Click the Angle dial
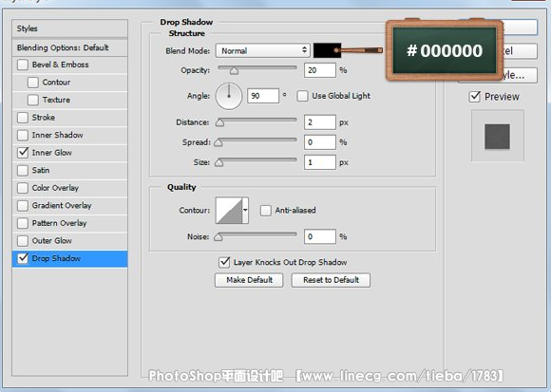This screenshot has height=392, width=551. 229,96
